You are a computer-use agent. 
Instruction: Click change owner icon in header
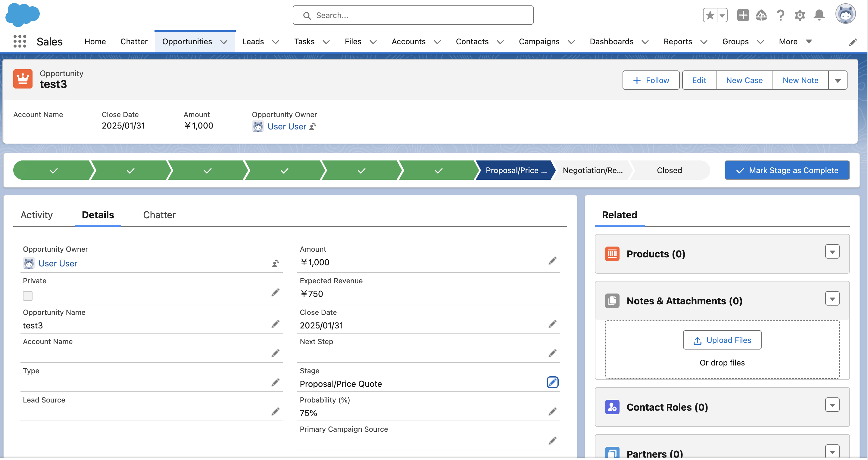click(313, 127)
